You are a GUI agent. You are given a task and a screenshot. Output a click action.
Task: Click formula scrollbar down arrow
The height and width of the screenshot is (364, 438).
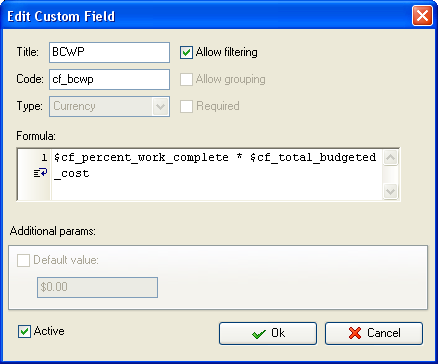click(390, 192)
